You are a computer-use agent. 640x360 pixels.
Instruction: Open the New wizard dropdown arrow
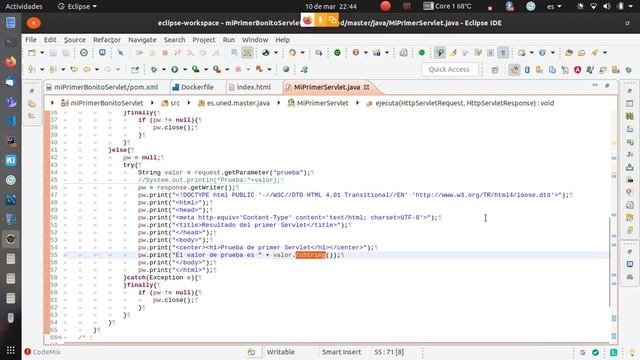(x=42, y=53)
